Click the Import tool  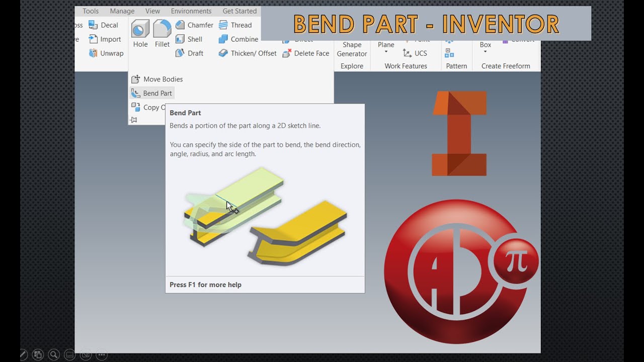105,39
